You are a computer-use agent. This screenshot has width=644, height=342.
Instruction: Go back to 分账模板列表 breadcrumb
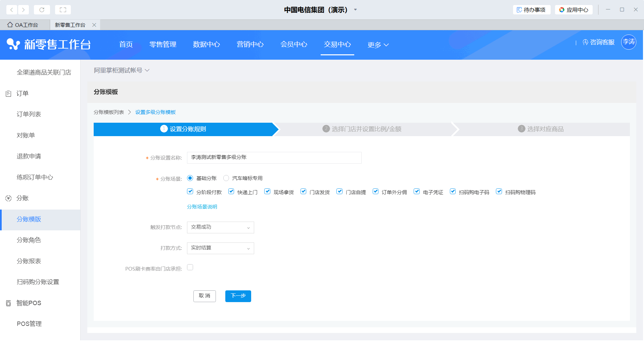point(109,112)
